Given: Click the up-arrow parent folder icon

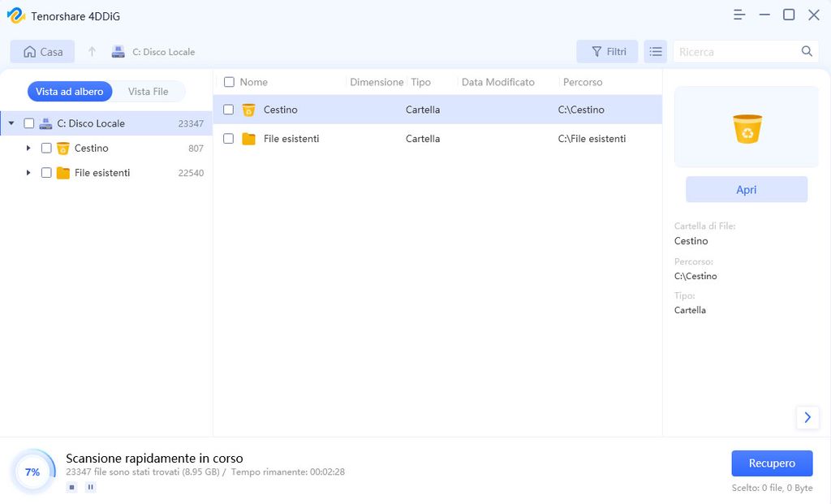Looking at the screenshot, I should [92, 52].
